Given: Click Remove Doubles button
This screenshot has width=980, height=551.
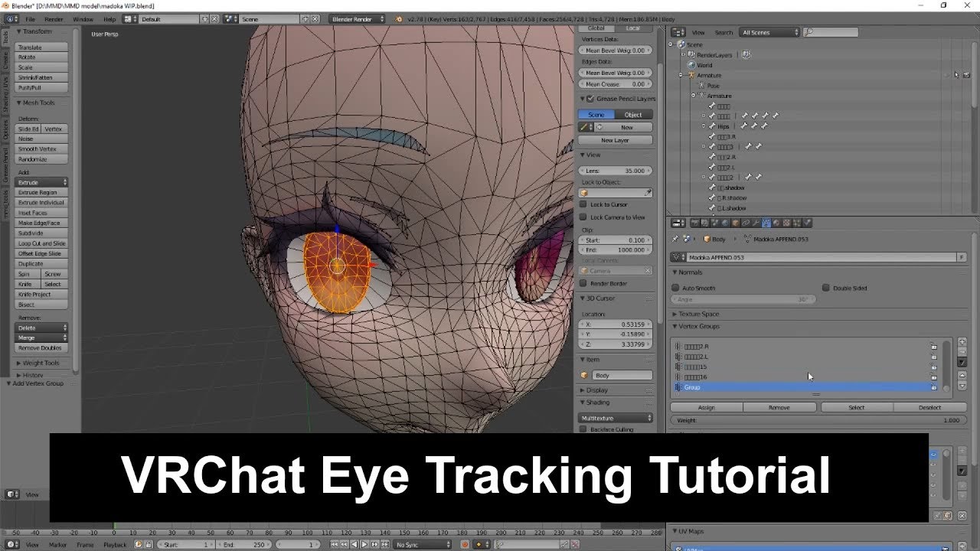Looking at the screenshot, I should [x=42, y=347].
